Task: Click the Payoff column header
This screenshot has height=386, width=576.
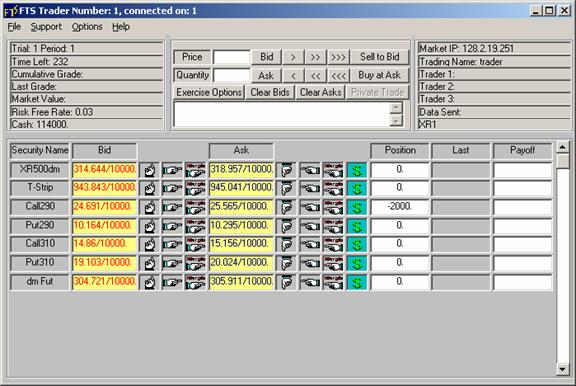Action: [x=522, y=151]
